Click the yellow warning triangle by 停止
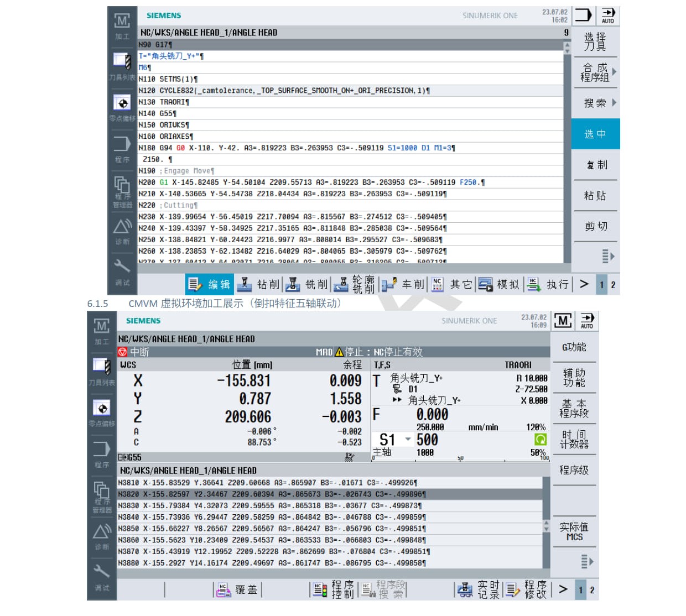686x616 pixels. coord(339,352)
